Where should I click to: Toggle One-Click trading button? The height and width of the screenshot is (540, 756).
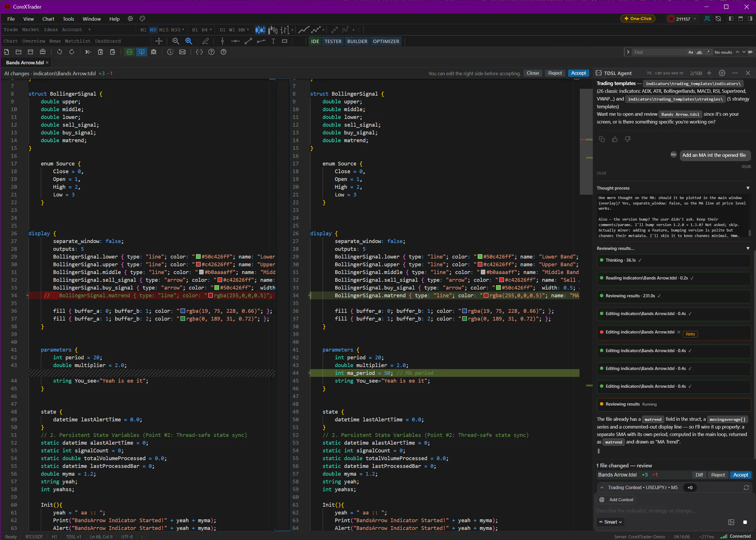coord(638,19)
